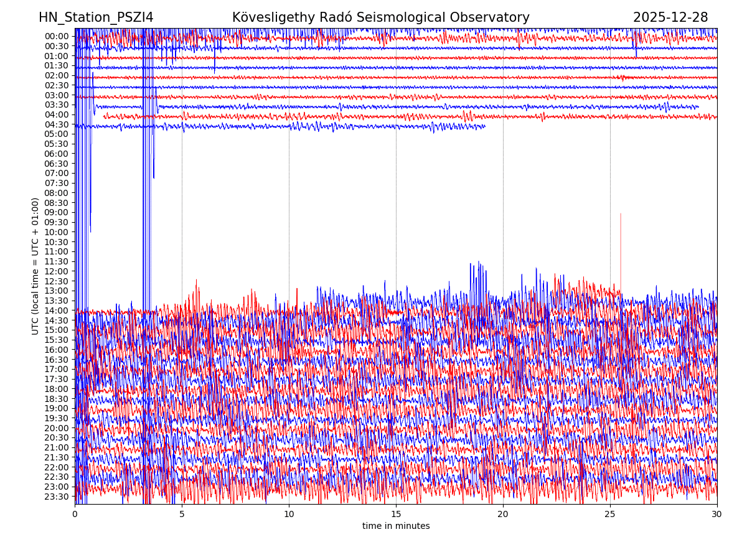Image resolution: width=747 pixels, height=560 pixels.
Task: Click the 30 minute x-axis tick
Action: pyautogui.click(x=716, y=514)
